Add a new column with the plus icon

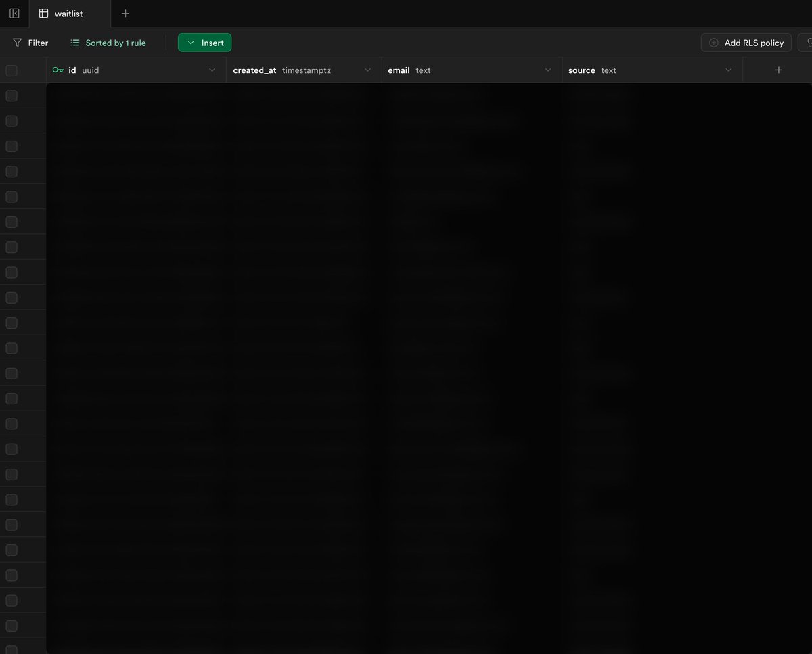click(779, 70)
